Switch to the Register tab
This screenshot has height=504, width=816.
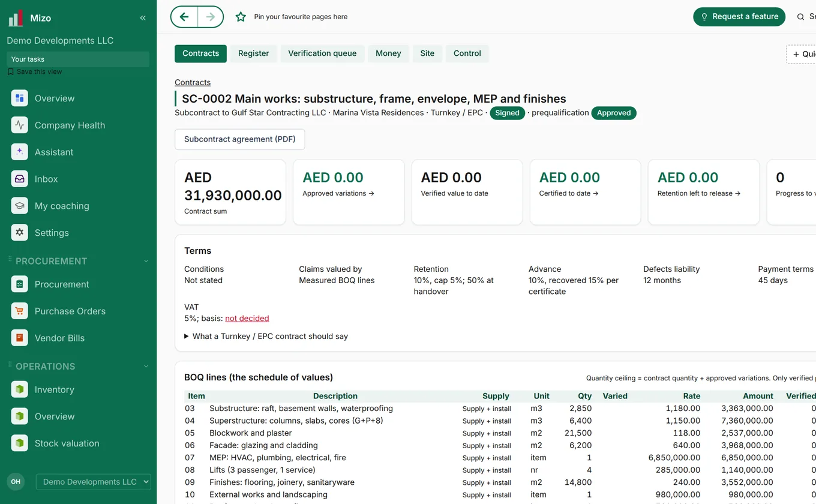point(253,53)
